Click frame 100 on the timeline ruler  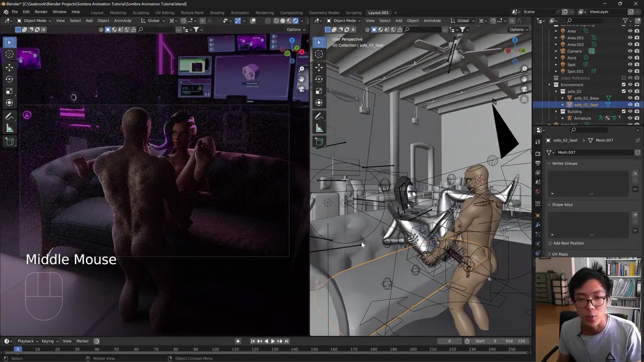coord(215,349)
